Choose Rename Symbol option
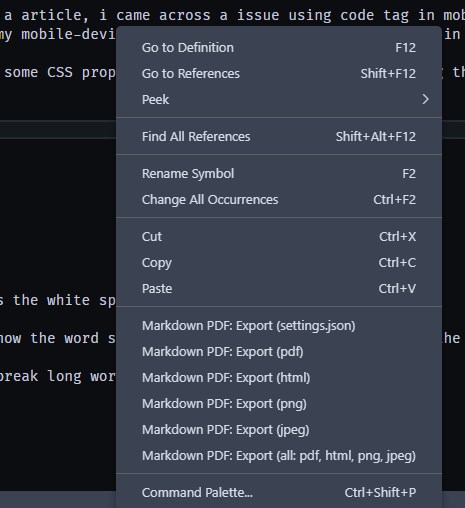 click(x=279, y=174)
